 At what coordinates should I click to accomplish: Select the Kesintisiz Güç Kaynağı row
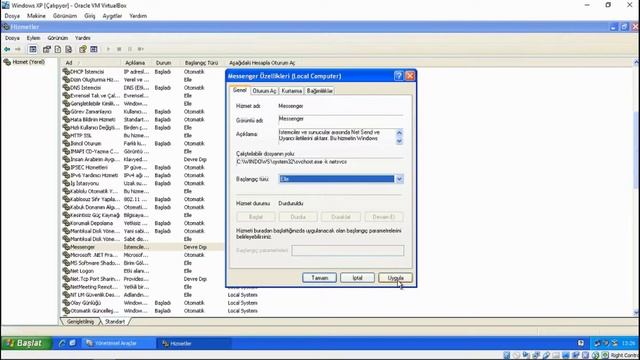(142, 215)
